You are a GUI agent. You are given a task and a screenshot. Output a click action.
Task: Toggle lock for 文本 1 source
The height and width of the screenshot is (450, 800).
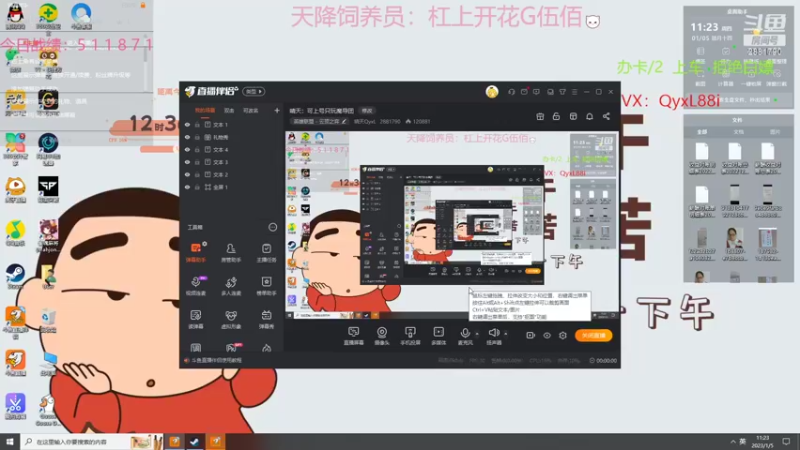197,124
